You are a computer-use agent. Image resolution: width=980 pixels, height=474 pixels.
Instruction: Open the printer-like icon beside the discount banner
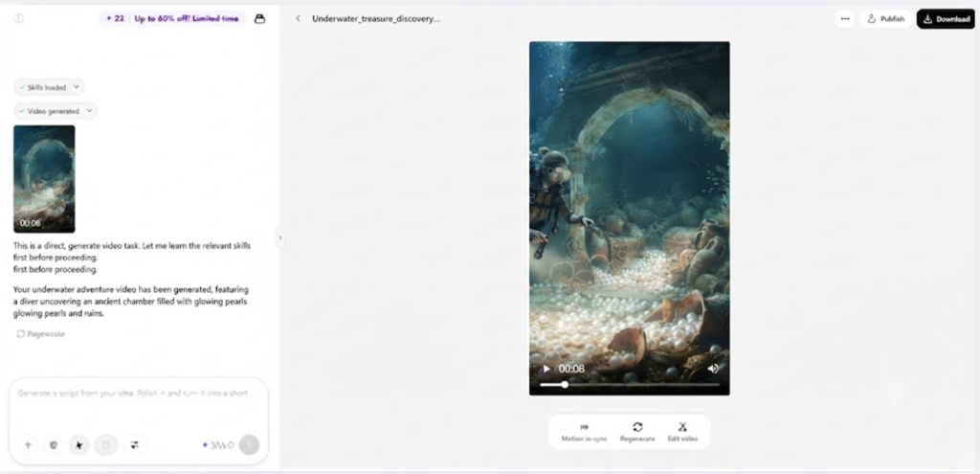point(260,19)
